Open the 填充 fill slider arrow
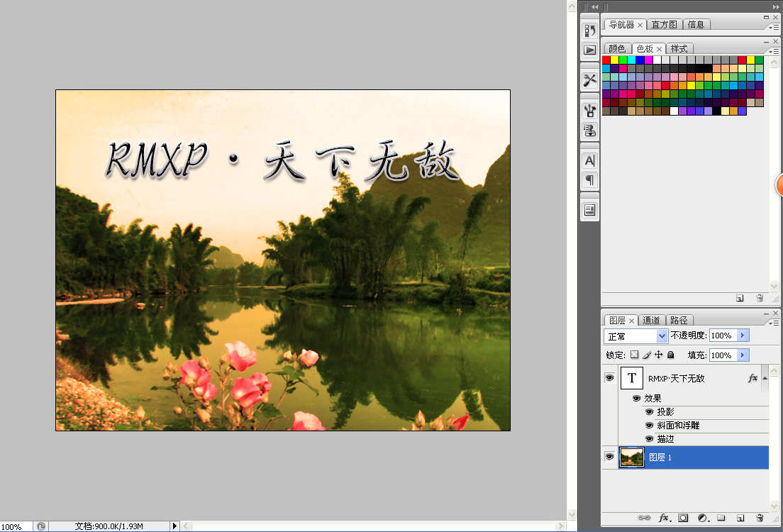The image size is (783, 532). (743, 355)
